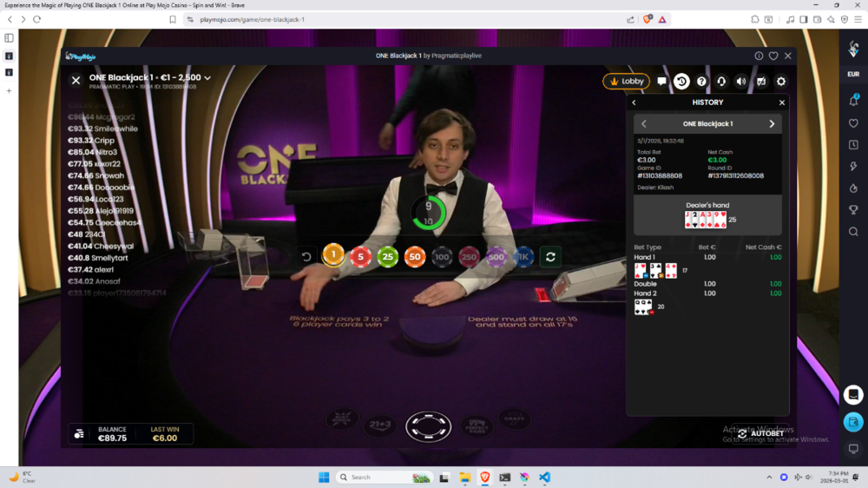Undo last bet with the undo arrow
The height and width of the screenshot is (488, 868).
306,256
